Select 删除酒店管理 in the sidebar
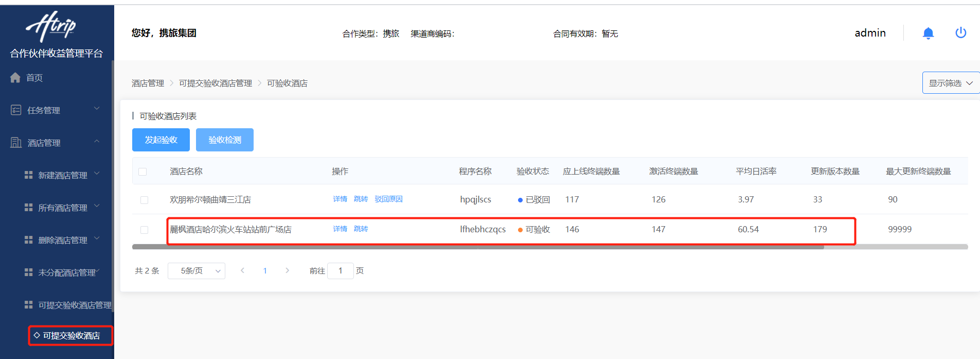 [62, 240]
